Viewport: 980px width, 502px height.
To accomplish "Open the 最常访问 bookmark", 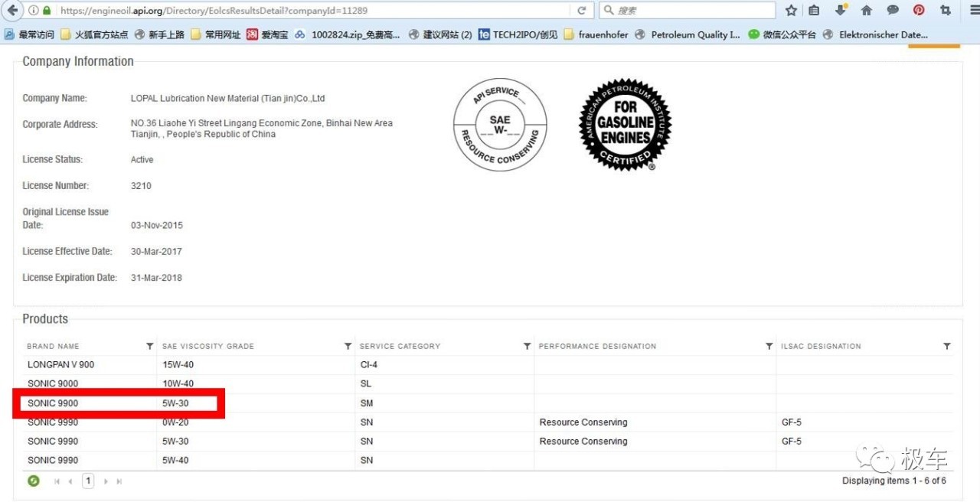I will (29, 34).
